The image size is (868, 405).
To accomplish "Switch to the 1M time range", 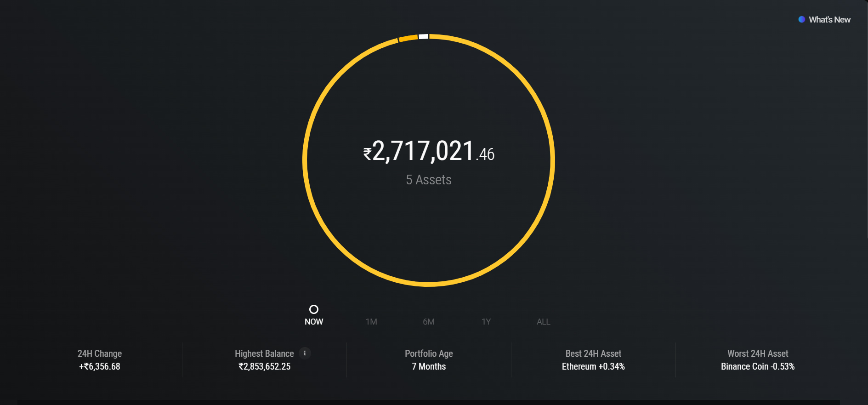I will [371, 322].
